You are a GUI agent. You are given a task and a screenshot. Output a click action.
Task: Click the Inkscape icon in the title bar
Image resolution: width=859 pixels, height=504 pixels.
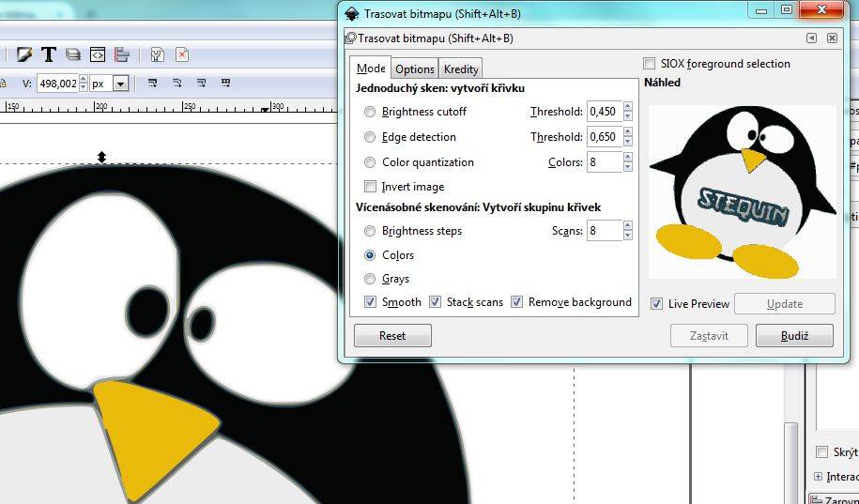coord(352,14)
